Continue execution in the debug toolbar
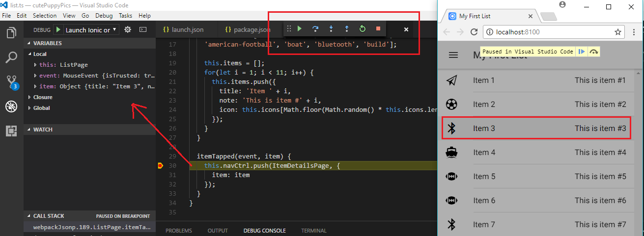Viewport: 644px width, 236px height. click(x=300, y=29)
